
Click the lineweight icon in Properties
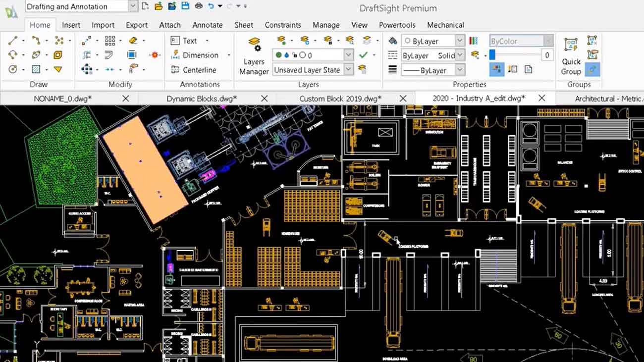(x=393, y=70)
